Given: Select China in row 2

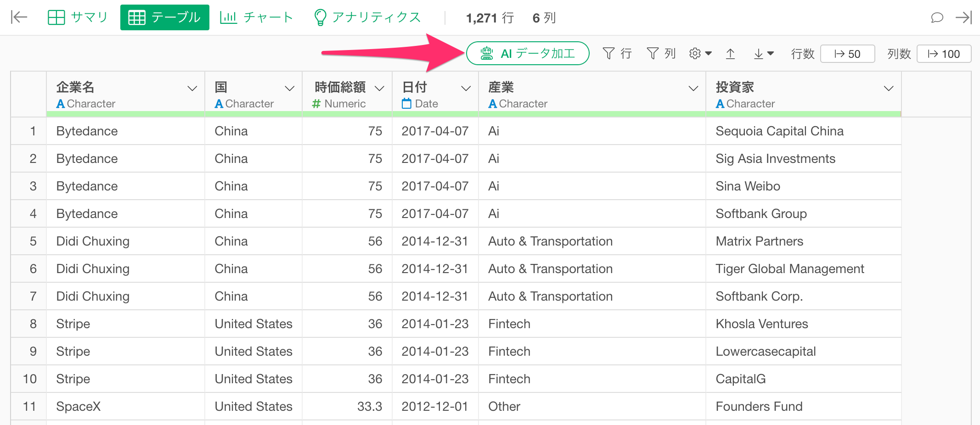Looking at the screenshot, I should [x=253, y=158].
